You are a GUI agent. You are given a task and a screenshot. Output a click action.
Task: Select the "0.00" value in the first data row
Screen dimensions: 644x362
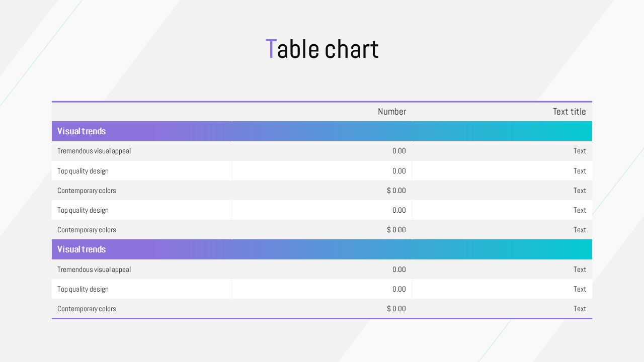coord(399,151)
